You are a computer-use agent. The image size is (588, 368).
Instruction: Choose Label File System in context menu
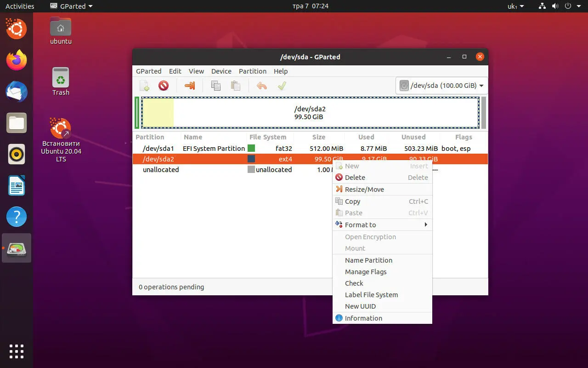[382, 295]
